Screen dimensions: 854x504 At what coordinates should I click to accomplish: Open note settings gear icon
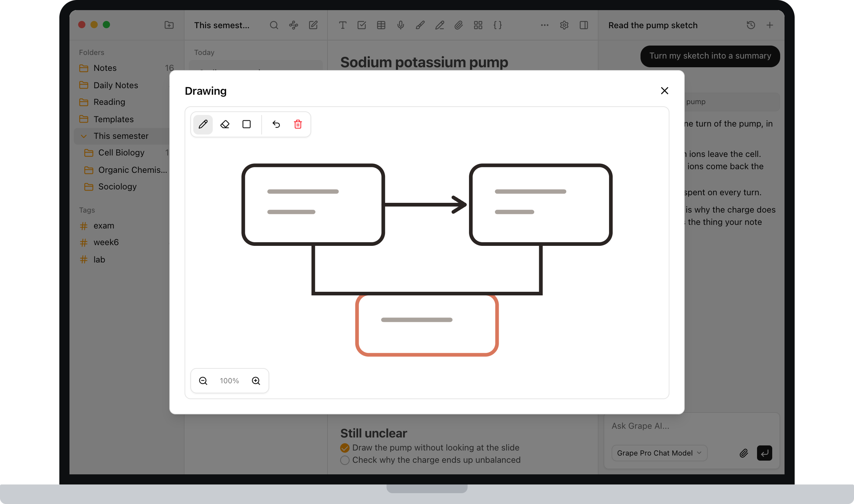coord(564,25)
